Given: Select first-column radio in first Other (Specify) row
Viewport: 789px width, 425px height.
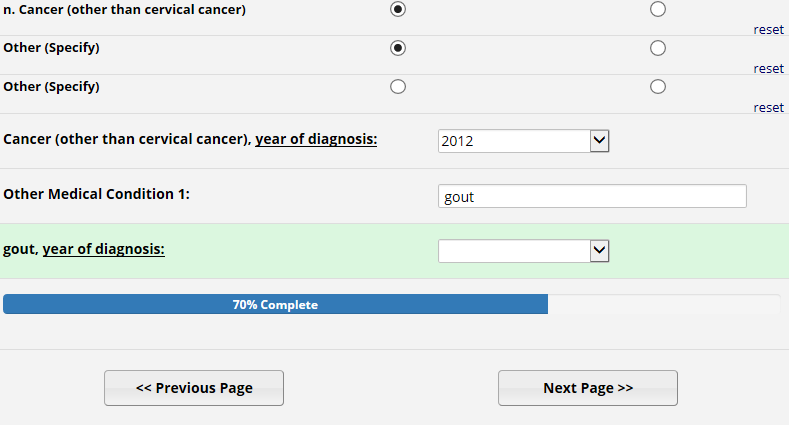Looking at the screenshot, I should coord(398,48).
